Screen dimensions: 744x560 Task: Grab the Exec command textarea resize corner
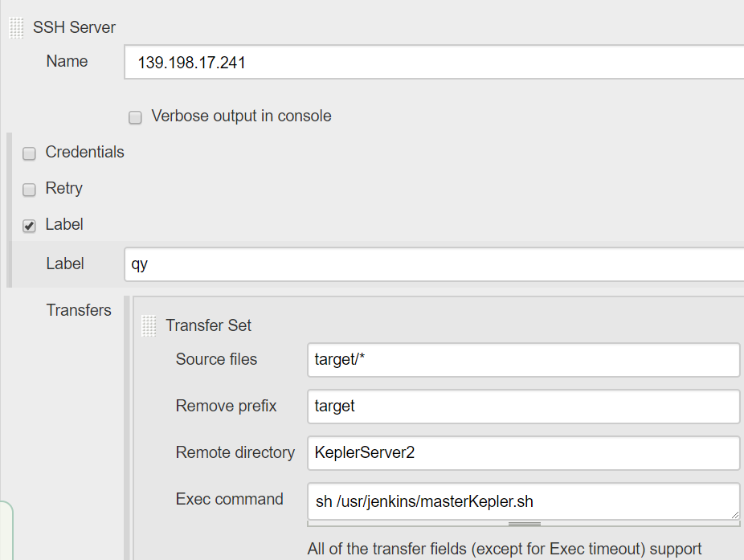[x=734, y=514]
